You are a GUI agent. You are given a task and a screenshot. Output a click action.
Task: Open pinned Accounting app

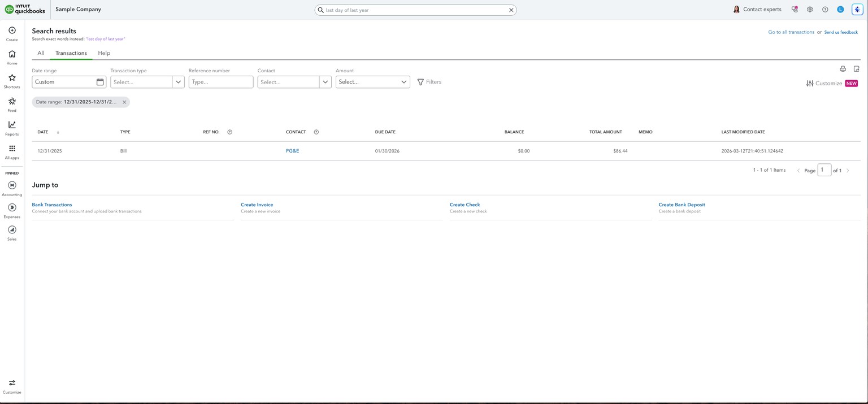click(x=12, y=189)
